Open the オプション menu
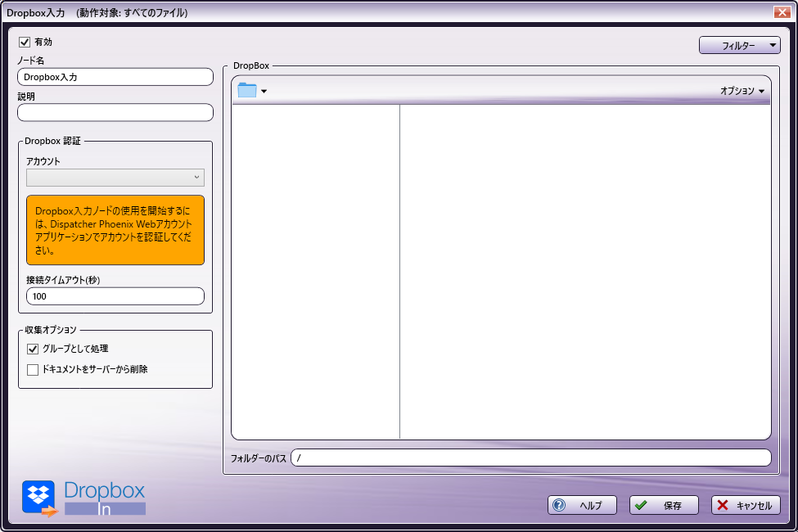This screenshot has height=532, width=798. click(742, 91)
